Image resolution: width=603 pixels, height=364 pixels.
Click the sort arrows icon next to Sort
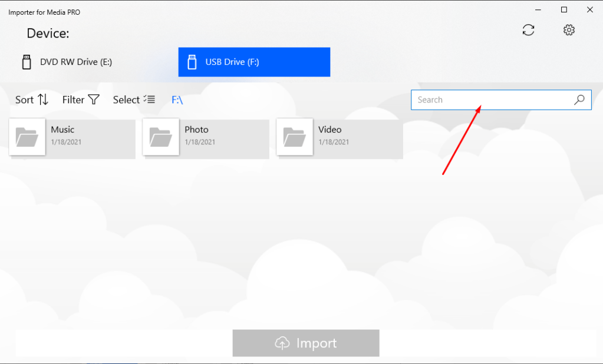[x=43, y=100]
